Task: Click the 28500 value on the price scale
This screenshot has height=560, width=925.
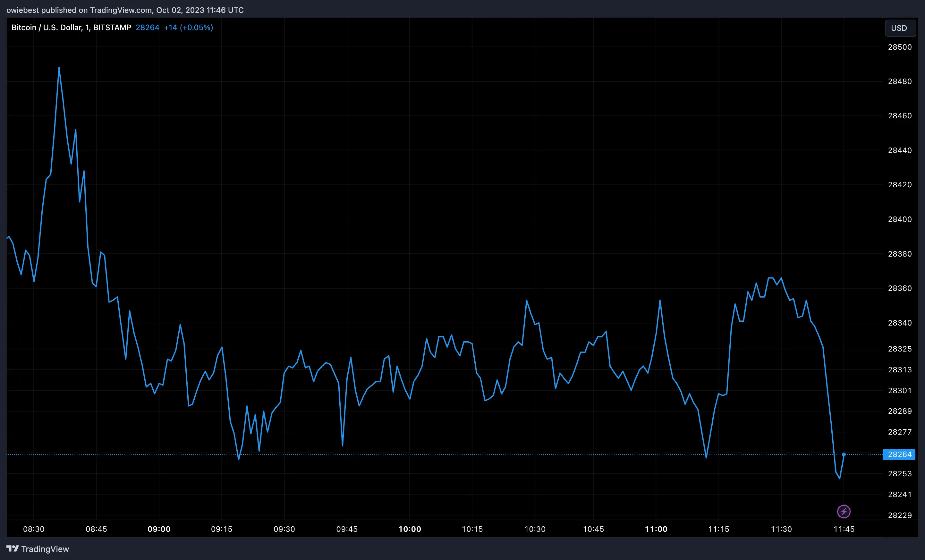Action: pos(900,47)
